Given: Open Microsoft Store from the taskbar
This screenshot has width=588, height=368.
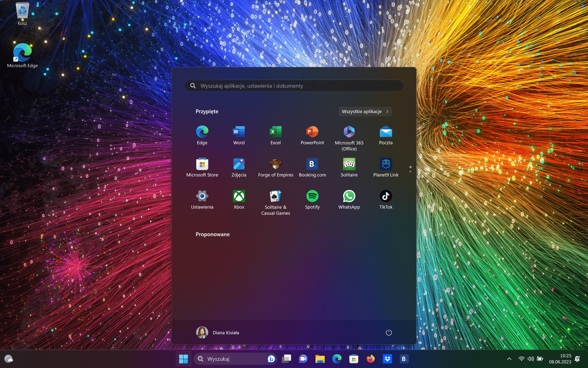Looking at the screenshot, I should (354, 359).
